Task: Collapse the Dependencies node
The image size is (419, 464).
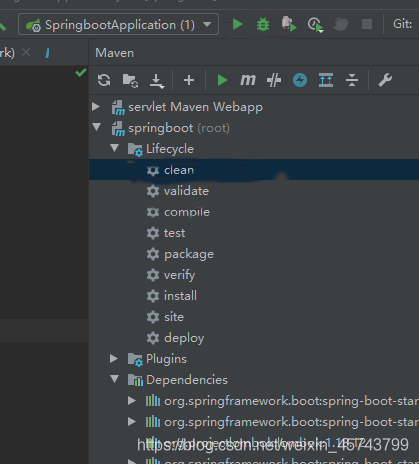Action: (114, 379)
